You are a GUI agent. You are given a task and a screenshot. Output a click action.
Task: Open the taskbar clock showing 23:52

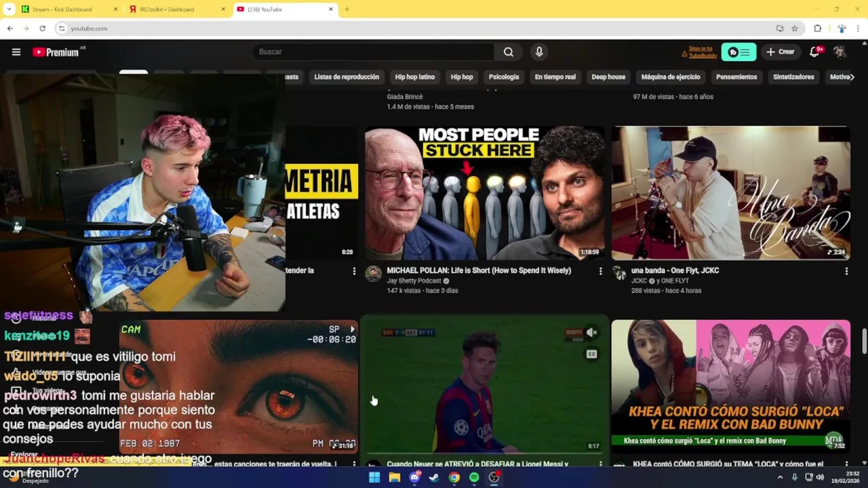coord(846,477)
